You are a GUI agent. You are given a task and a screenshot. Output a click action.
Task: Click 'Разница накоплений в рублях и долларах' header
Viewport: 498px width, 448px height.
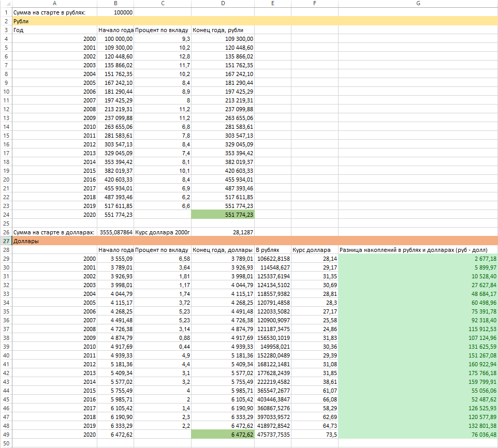(418, 250)
